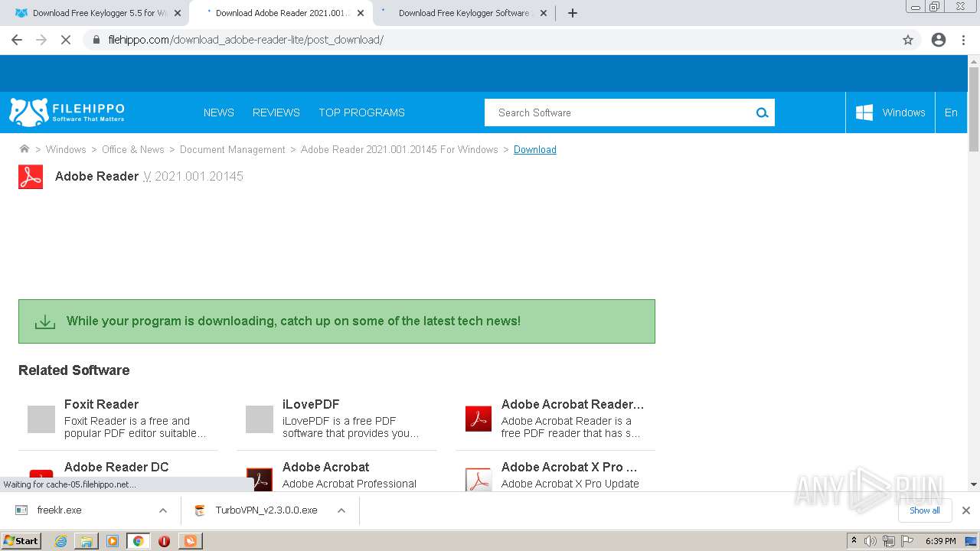Open the NEWS section
Image resolution: width=980 pixels, height=551 pixels.
click(x=219, y=112)
